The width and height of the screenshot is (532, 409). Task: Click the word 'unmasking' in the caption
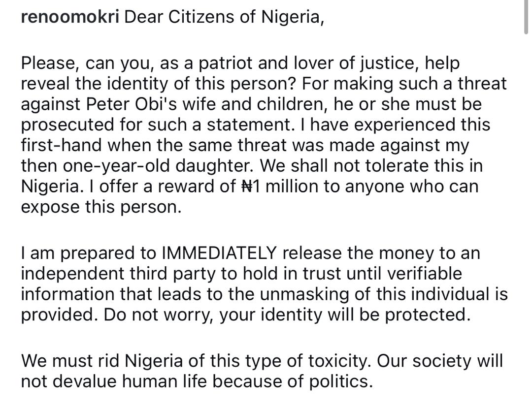pos(313,294)
